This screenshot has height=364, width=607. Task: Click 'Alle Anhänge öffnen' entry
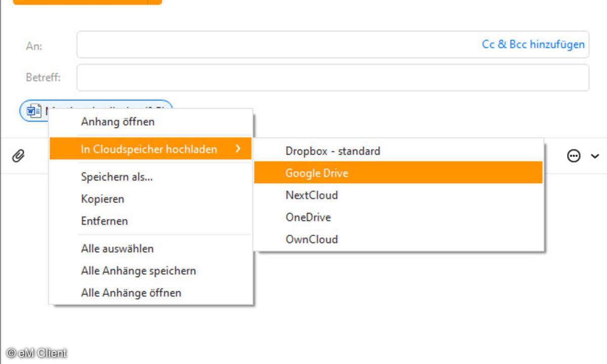click(x=151, y=293)
